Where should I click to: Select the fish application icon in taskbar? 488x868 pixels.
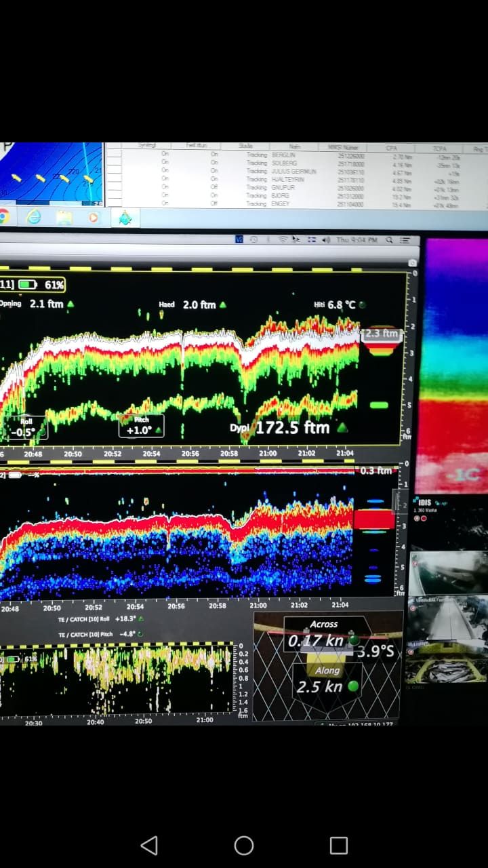(x=125, y=218)
